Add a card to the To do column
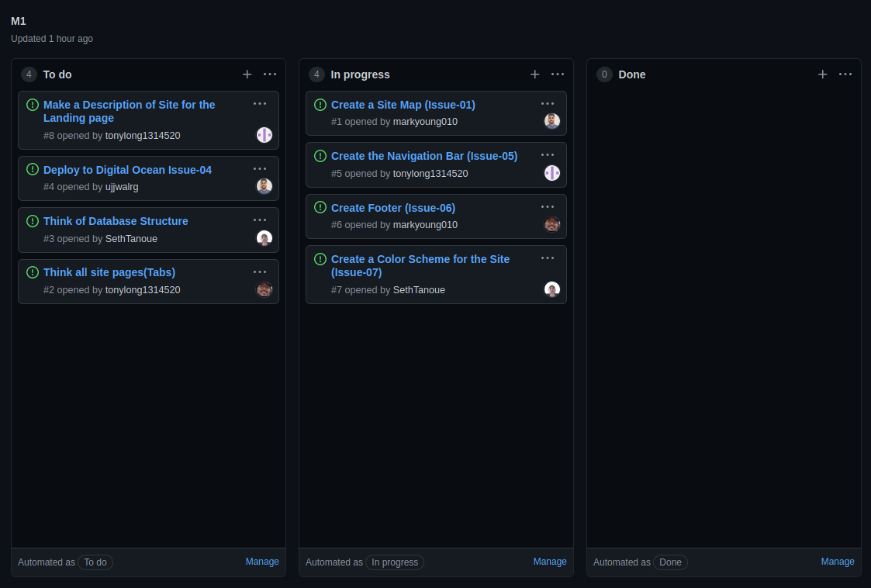The image size is (871, 588). click(247, 74)
